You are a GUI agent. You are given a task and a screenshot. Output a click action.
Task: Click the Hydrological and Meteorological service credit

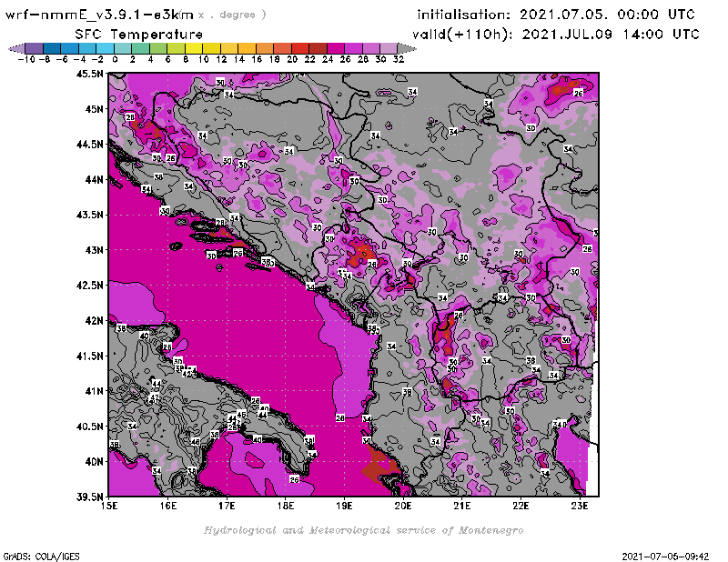coord(363,530)
